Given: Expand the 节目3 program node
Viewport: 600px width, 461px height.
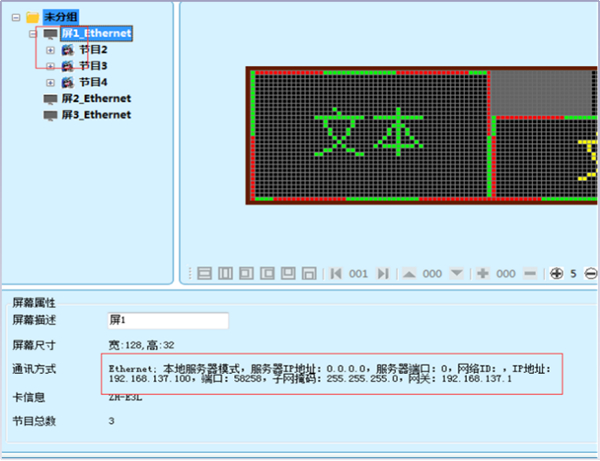Looking at the screenshot, I should pos(50,65).
